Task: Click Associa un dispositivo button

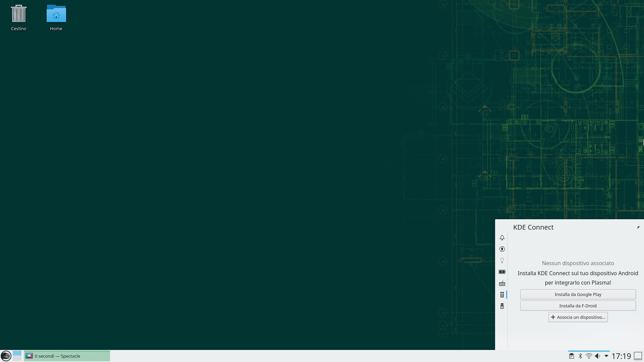Action: click(578, 317)
